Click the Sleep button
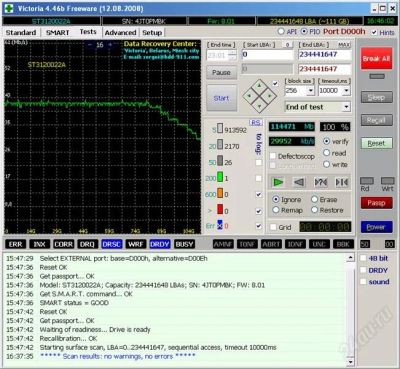The image size is (400, 369). click(377, 97)
